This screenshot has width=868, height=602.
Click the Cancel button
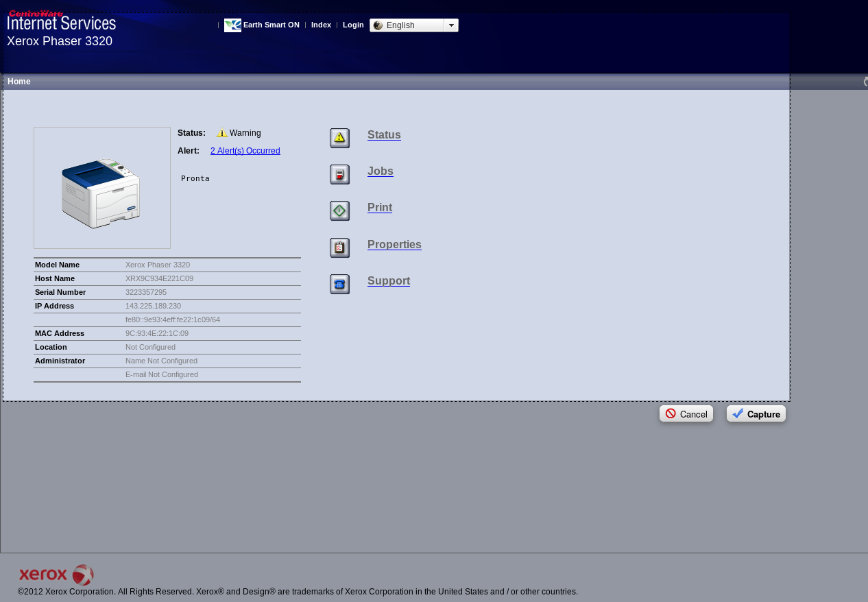[686, 413]
